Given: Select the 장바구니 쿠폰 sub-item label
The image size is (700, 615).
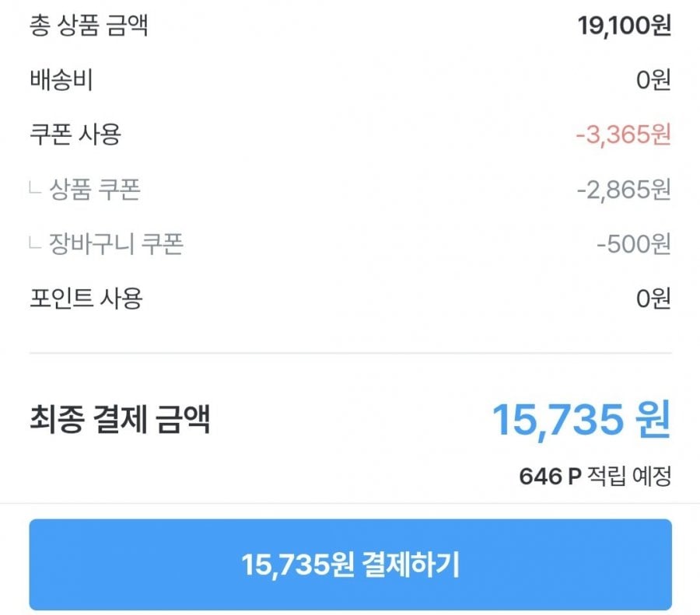Looking at the screenshot, I should 116,244.
